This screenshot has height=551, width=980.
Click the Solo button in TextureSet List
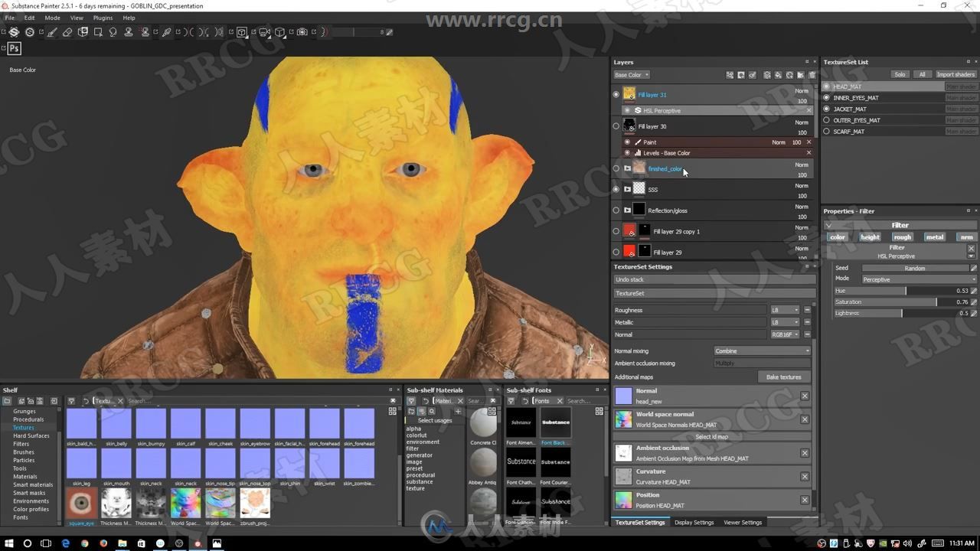coord(900,74)
